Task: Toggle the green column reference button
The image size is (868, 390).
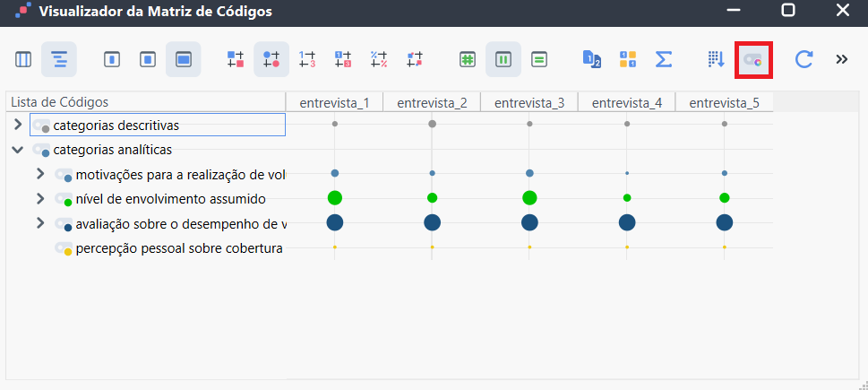Action: click(503, 59)
